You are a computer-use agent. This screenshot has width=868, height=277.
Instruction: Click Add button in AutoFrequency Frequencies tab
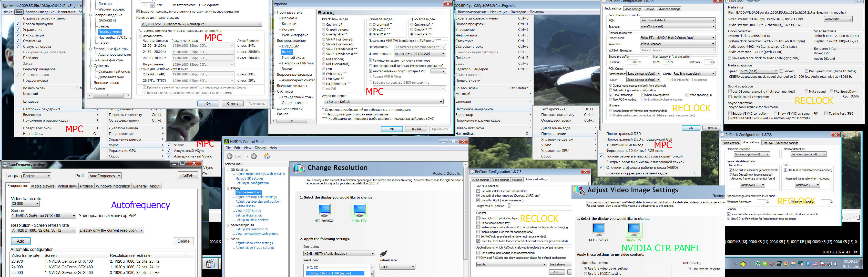click(x=21, y=241)
